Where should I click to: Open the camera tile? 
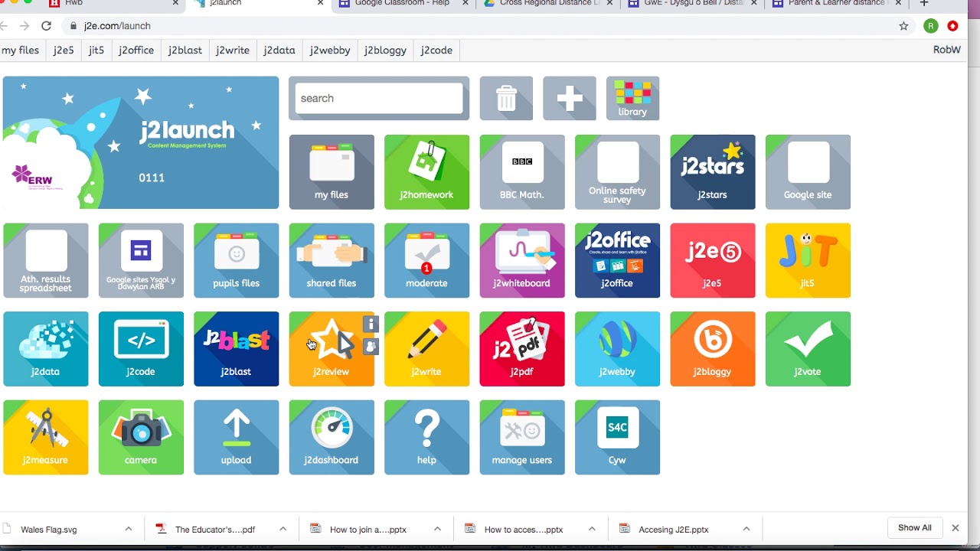pos(141,437)
